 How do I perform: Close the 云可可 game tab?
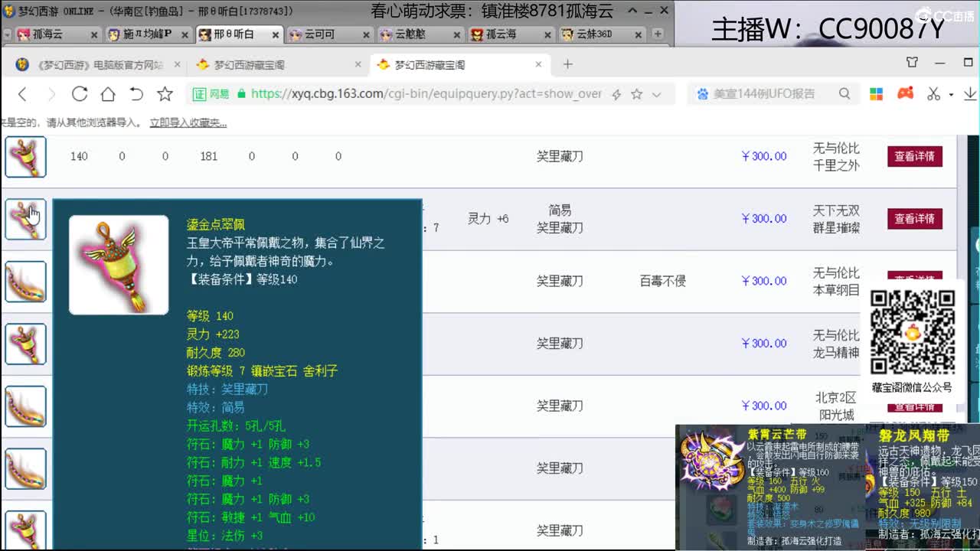(x=365, y=34)
